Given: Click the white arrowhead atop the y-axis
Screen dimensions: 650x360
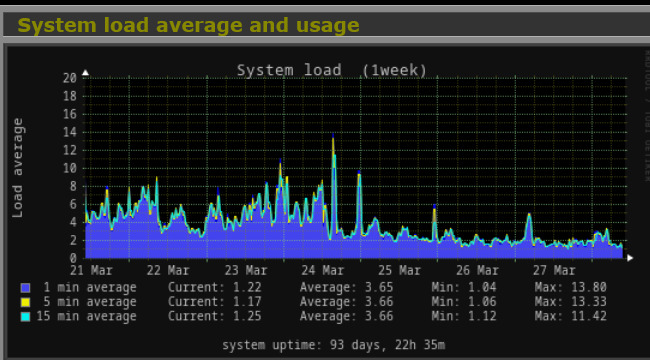Looking at the screenshot, I should point(85,73).
